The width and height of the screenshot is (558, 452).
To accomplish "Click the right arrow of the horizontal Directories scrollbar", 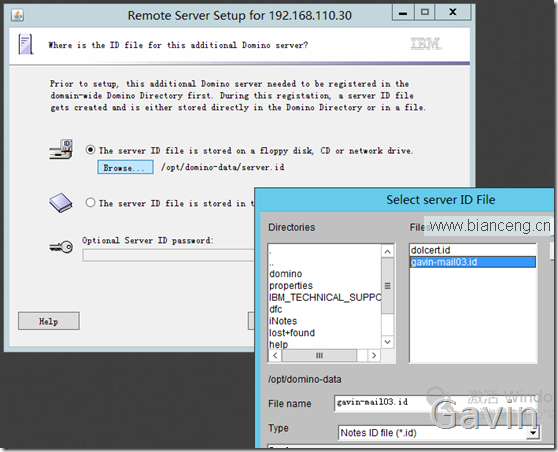I will coord(374,355).
